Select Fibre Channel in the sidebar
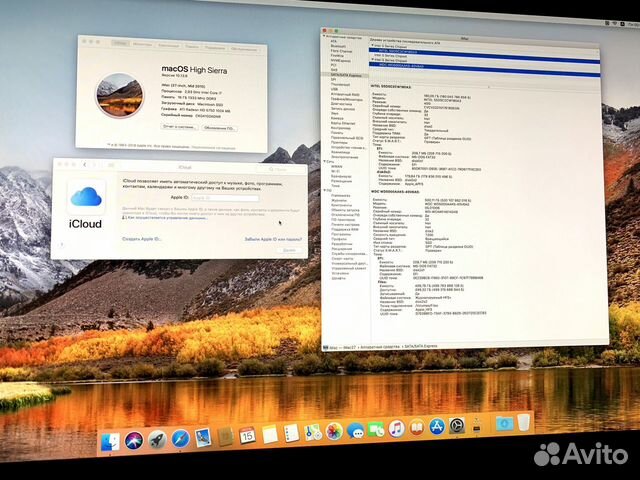 click(x=341, y=51)
